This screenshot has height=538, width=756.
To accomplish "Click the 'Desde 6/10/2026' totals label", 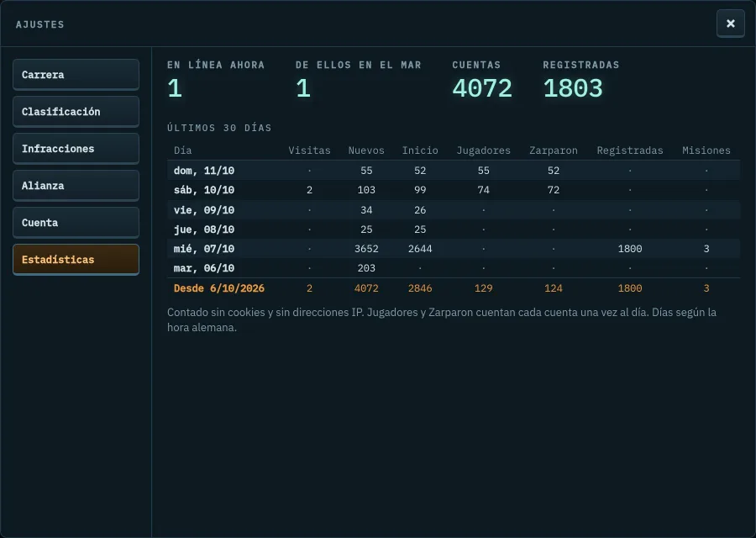I will click(219, 288).
